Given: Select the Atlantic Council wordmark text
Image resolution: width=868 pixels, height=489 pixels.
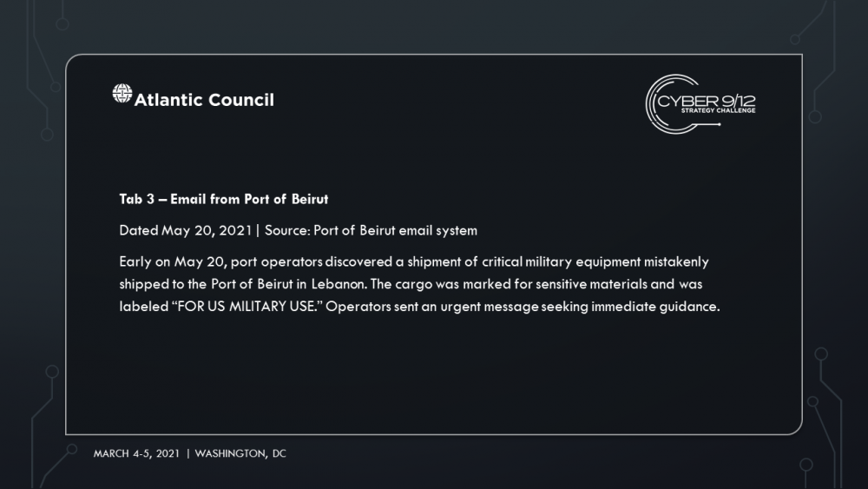Looking at the screenshot, I should 204,100.
